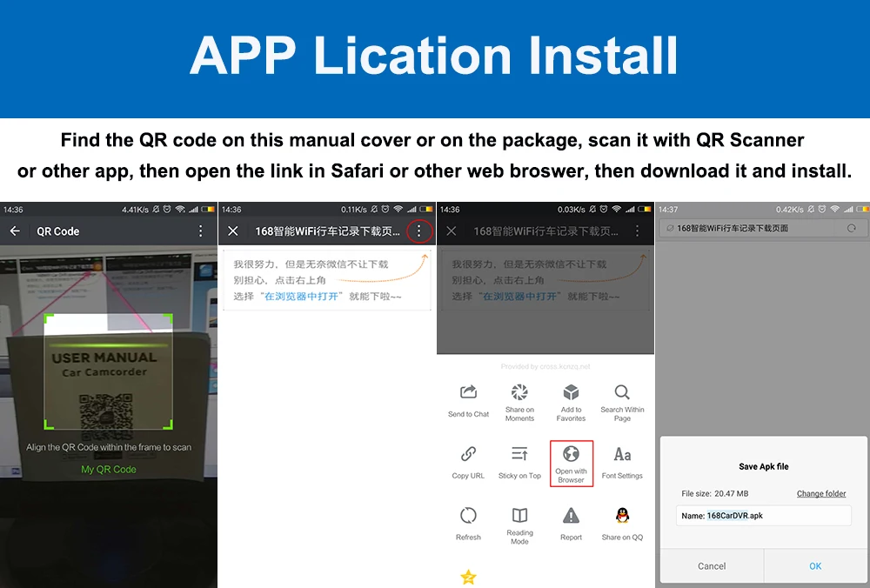
Task: Open third screen's three-dot menu
Action: click(x=637, y=231)
